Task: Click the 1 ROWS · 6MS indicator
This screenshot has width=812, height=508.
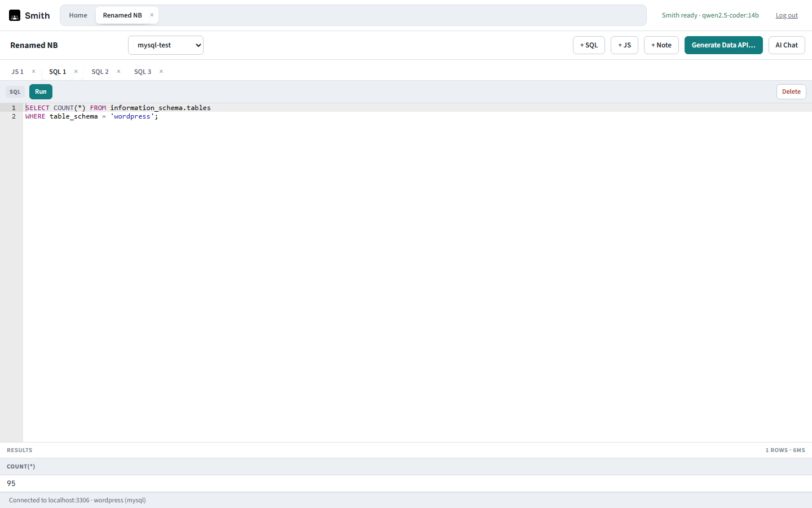Action: coord(785,450)
